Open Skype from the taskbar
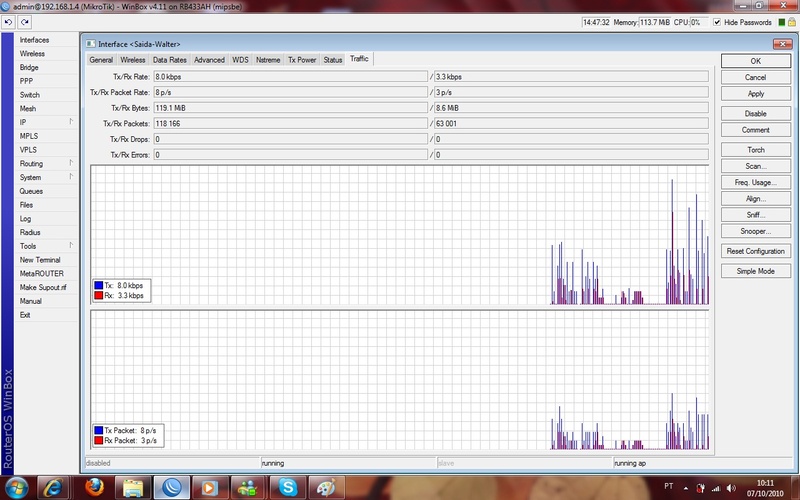The height and width of the screenshot is (500, 800). [287, 487]
